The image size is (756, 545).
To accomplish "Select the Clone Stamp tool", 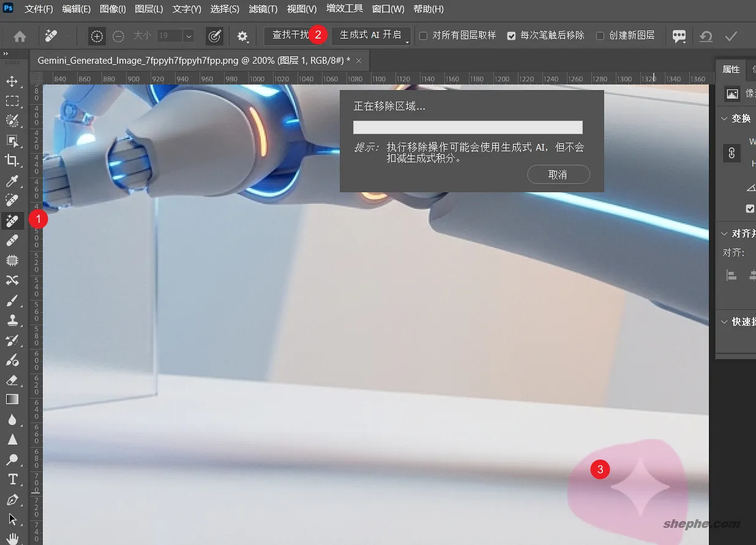I will (13, 320).
